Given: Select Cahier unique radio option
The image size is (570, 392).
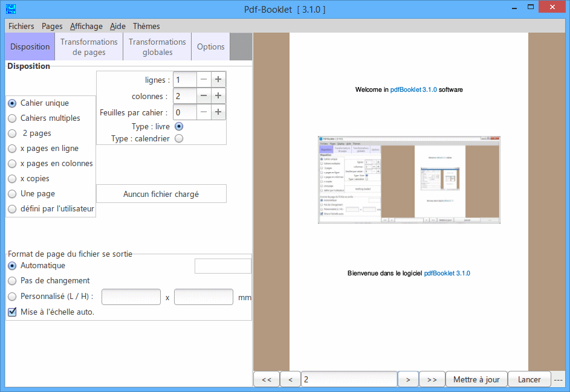Looking at the screenshot, I should point(12,103).
